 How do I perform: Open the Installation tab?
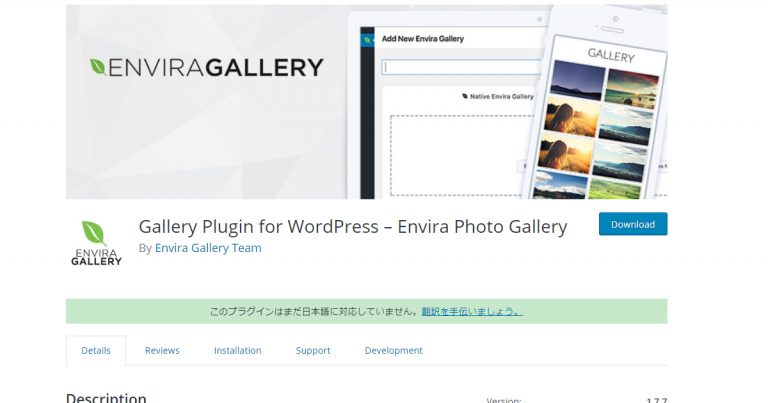237,350
